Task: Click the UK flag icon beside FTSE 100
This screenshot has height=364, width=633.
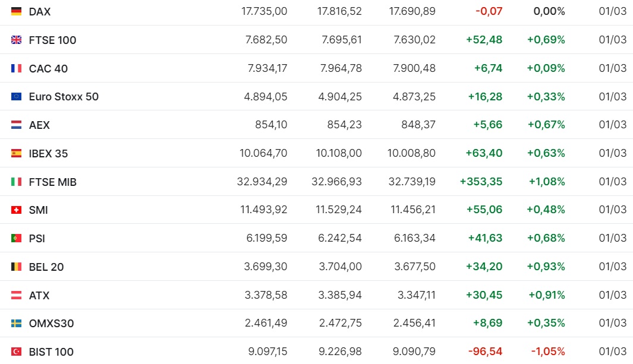Action: pyautogui.click(x=17, y=40)
